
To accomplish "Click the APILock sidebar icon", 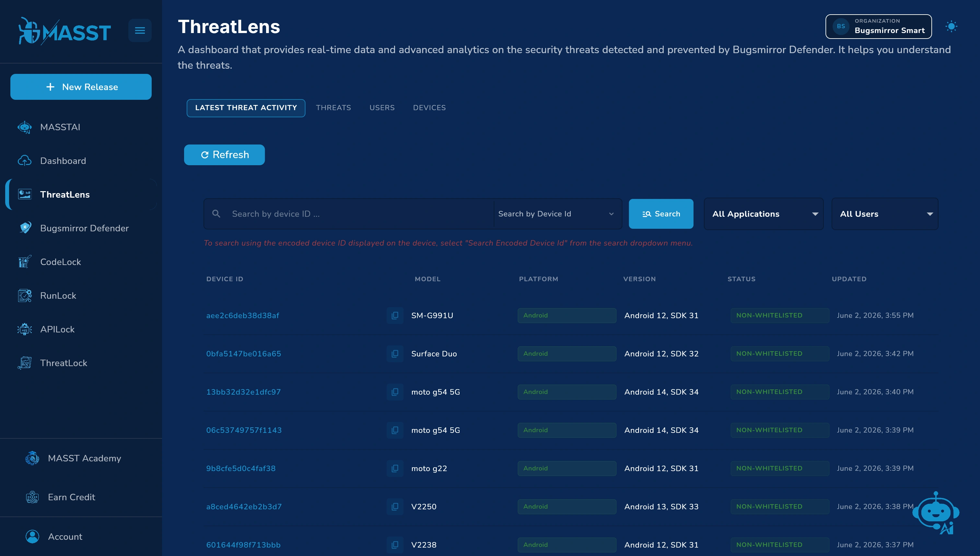I will (x=25, y=329).
